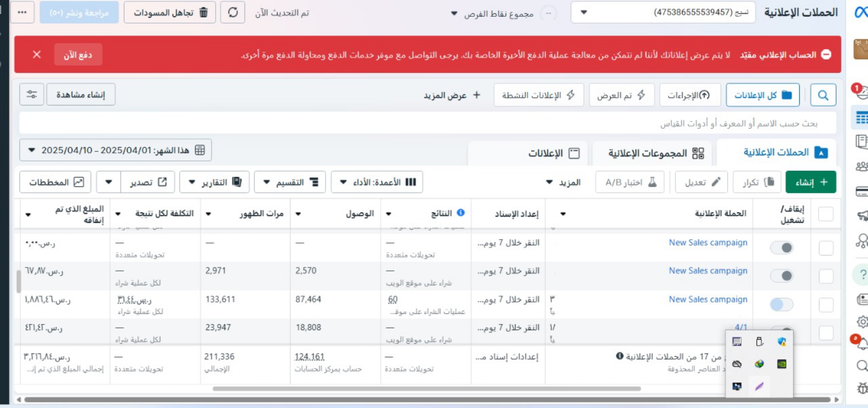Click the Meta logo in the sidebar
Screen dimensions: 868x408
coord(862,12)
